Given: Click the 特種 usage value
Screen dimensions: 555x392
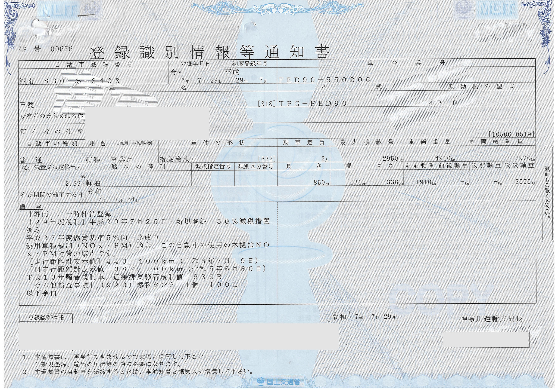Looking at the screenshot, I should click(93, 159).
